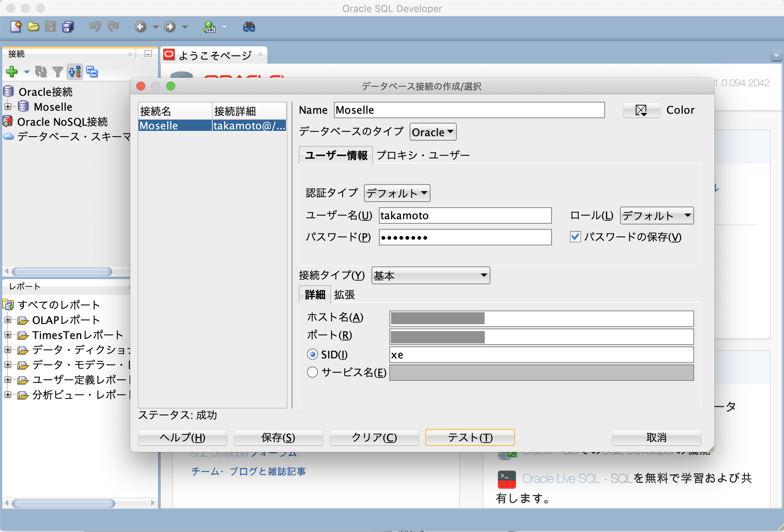Image resolution: width=784 pixels, height=532 pixels.
Task: Click the binoculars Find DB Object icon
Action: coord(249,27)
